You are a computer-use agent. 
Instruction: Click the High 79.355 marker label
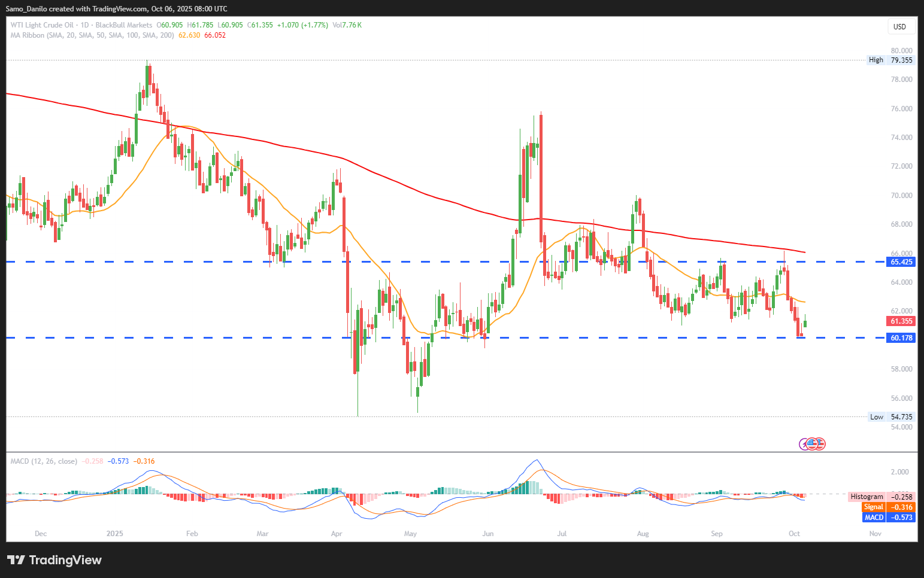tap(891, 60)
